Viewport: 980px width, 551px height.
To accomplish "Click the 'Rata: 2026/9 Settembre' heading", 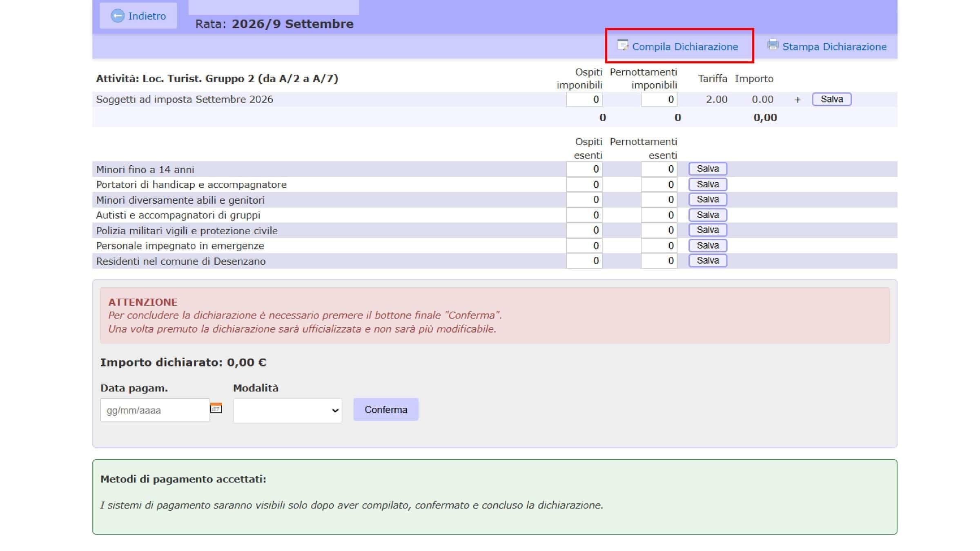I will [274, 24].
